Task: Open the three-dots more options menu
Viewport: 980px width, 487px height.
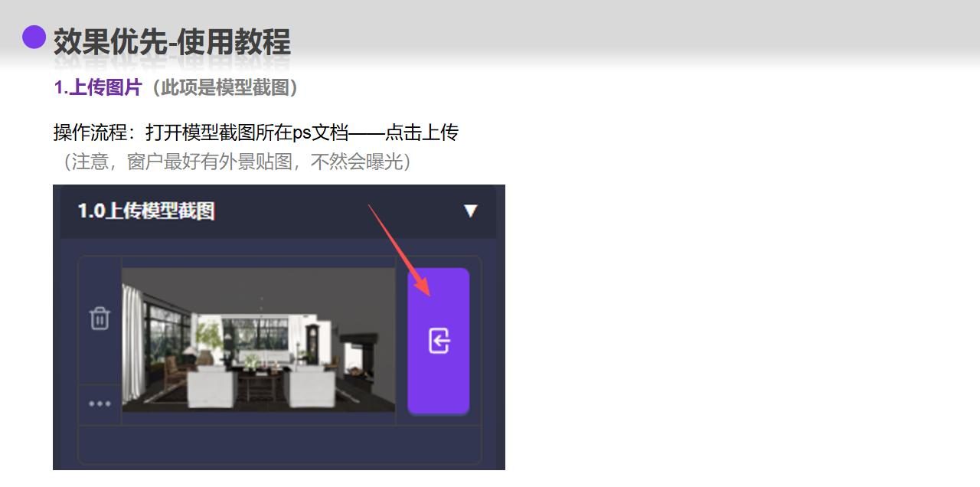Action: coord(100,404)
